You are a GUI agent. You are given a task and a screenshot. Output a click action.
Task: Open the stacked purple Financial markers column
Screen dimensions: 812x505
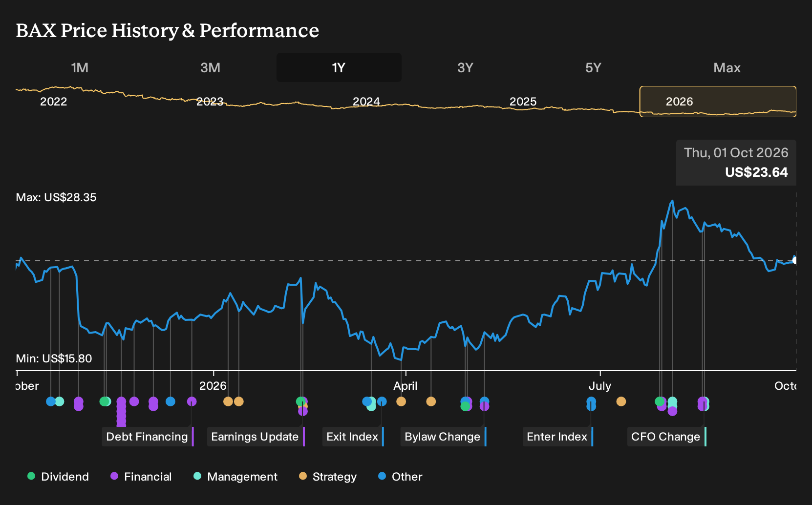[121, 411]
